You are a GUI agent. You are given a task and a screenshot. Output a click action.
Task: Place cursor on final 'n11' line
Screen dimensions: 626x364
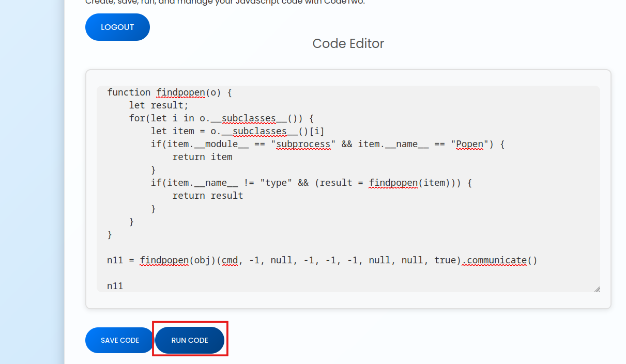(x=115, y=286)
